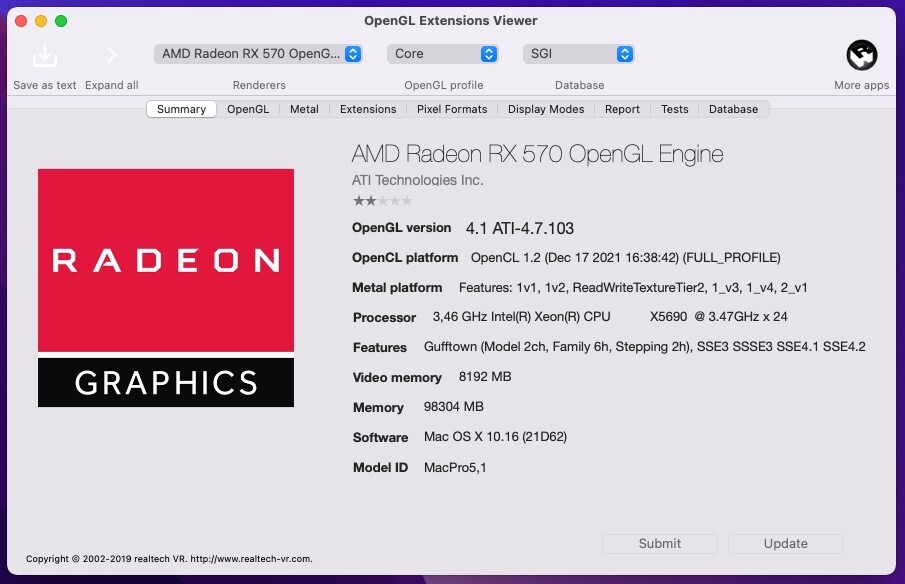Click the OpenGL version value 4.1 ATI-4.7.103

pyautogui.click(x=519, y=229)
